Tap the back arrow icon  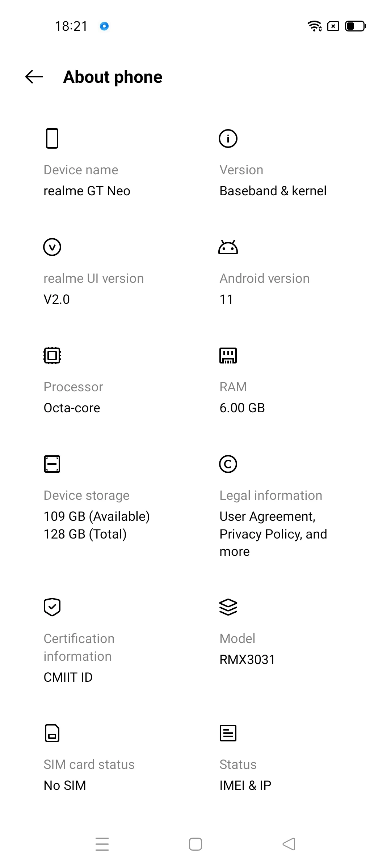(34, 77)
